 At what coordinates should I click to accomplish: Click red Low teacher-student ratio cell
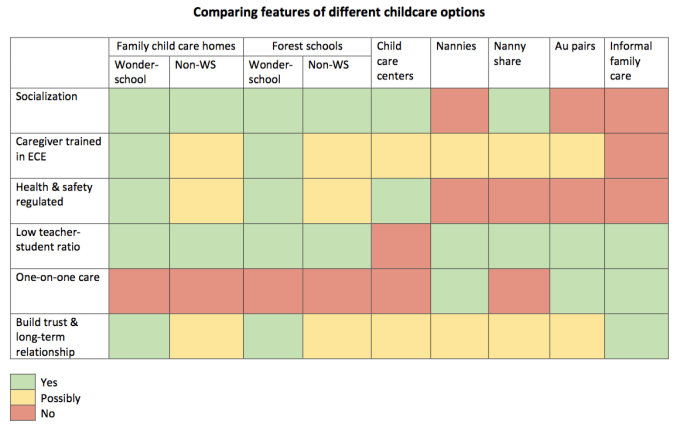pos(400,245)
